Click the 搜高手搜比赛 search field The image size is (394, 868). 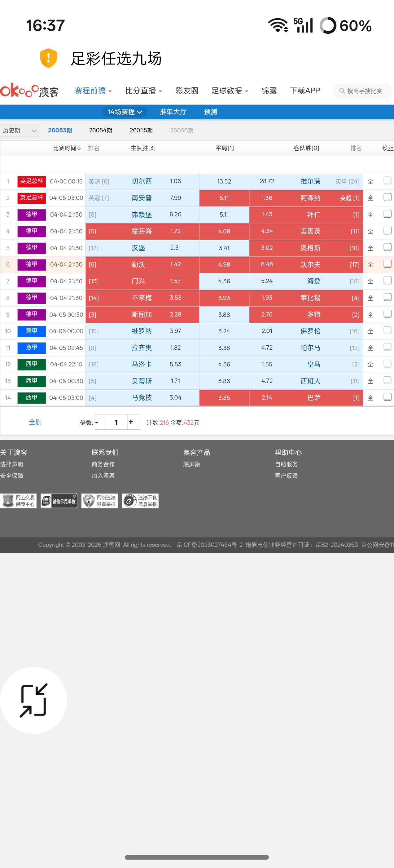364,91
